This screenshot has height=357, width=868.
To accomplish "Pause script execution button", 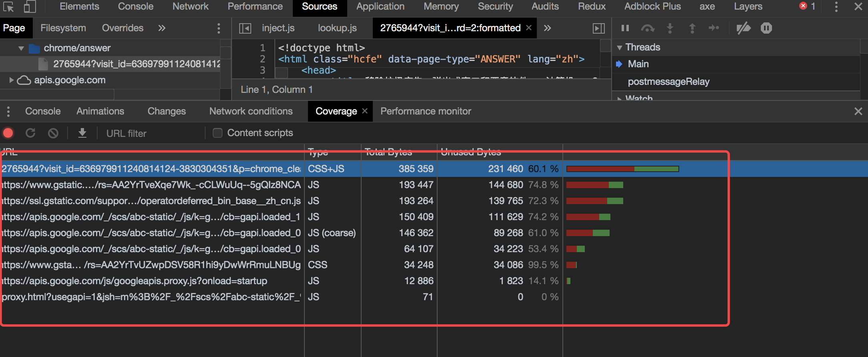I will (x=625, y=28).
